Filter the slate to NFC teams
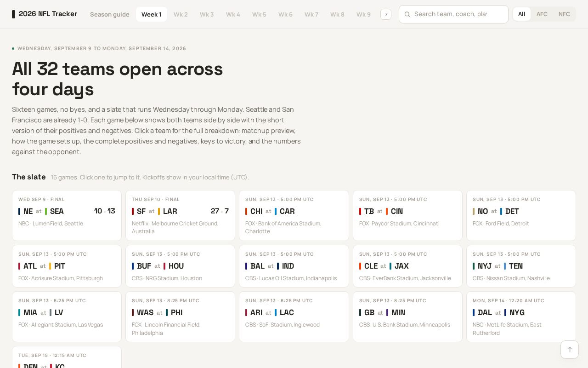 pos(564,14)
